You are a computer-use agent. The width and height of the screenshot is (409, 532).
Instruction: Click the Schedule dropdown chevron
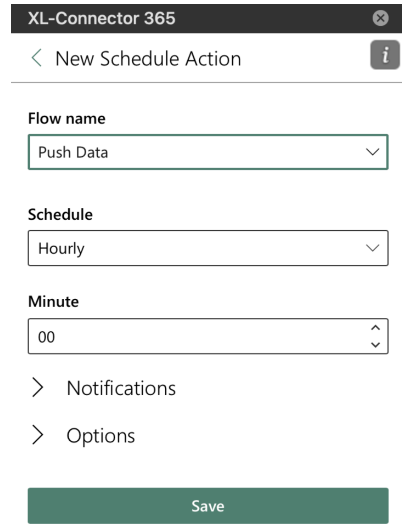pos(372,248)
